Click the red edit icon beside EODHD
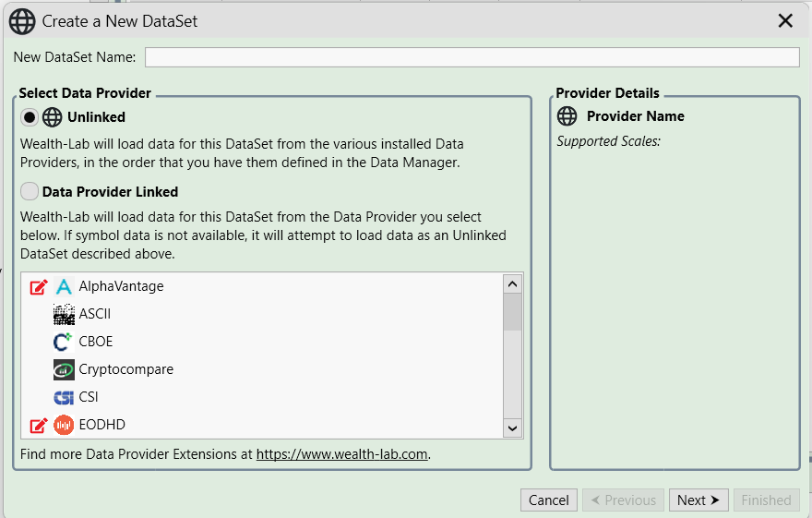Screen dimensions: 812x518 39,425
